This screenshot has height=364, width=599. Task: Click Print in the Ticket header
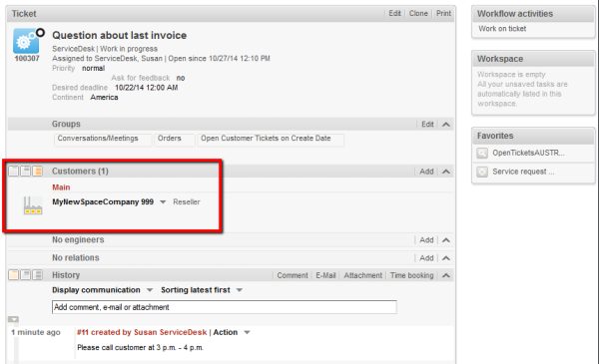pyautogui.click(x=443, y=13)
